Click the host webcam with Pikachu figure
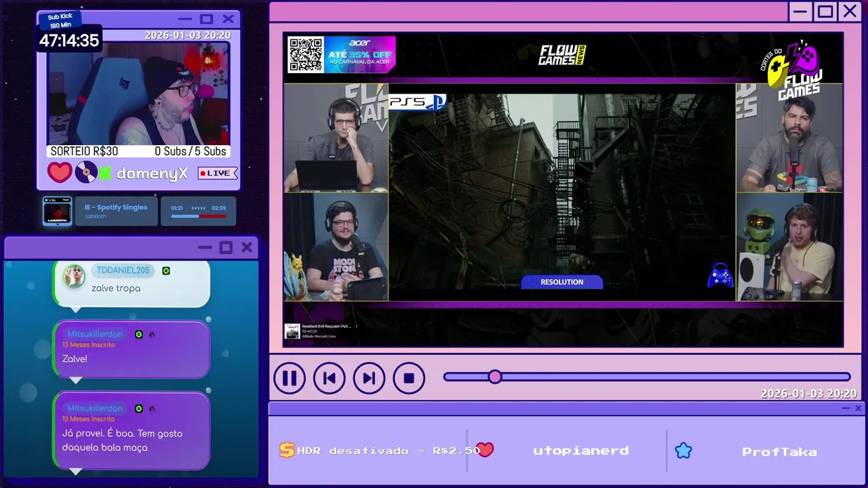Screen dimensions: 868x488 click(x=336, y=247)
